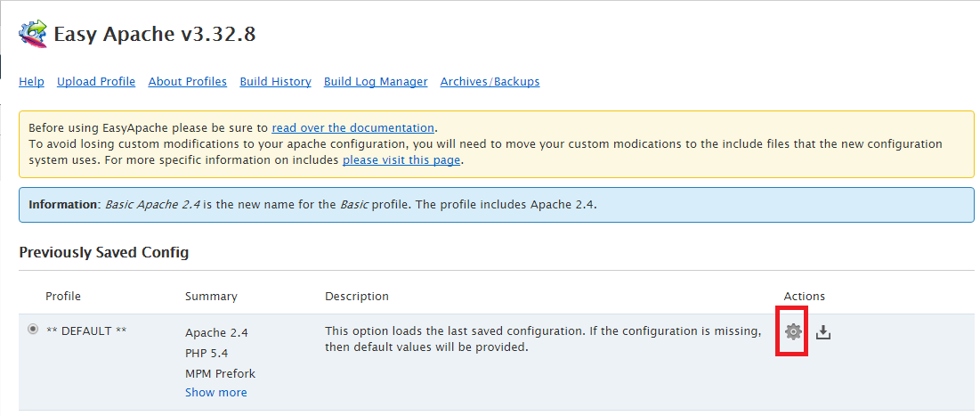Click the 'PHP 5.4' summary line
Image resolution: width=980 pixels, height=416 pixels.
click(x=207, y=354)
